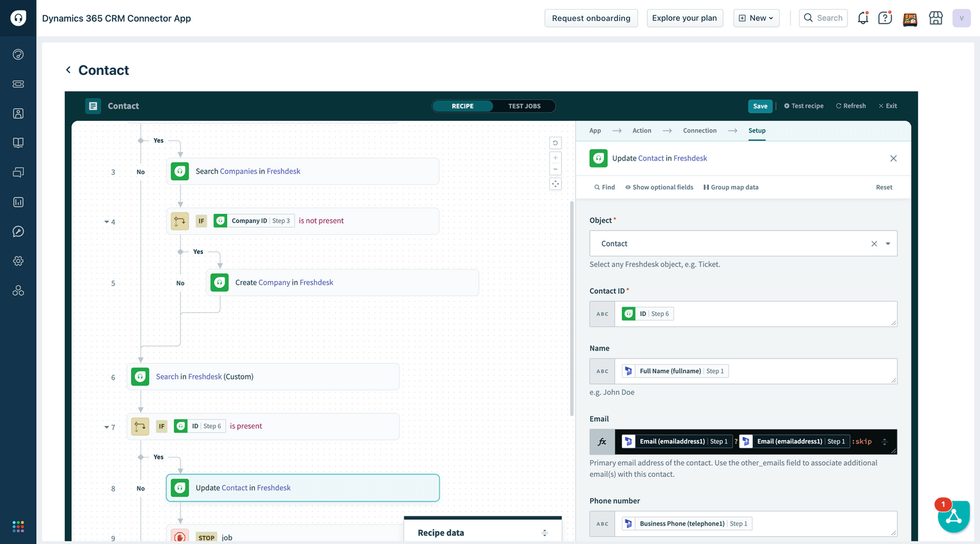Viewport: 980px width, 544px height.
Task: Click the Save button
Action: [x=760, y=106]
